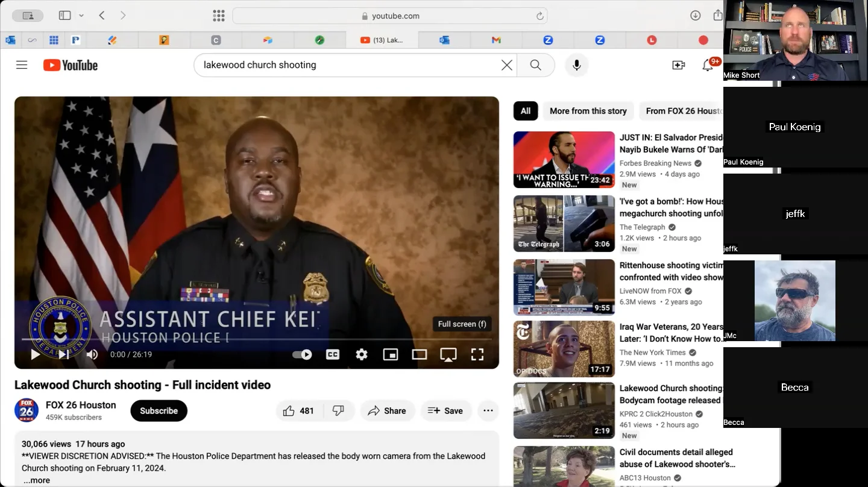Seek using the video progress bar
Viewport: 868px width, 487px height.
click(257, 339)
